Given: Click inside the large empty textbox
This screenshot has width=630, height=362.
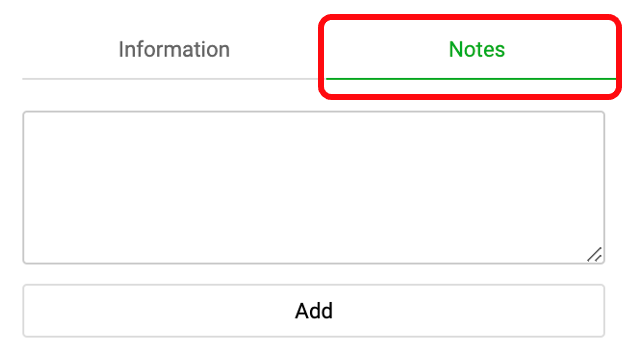Looking at the screenshot, I should [314, 188].
